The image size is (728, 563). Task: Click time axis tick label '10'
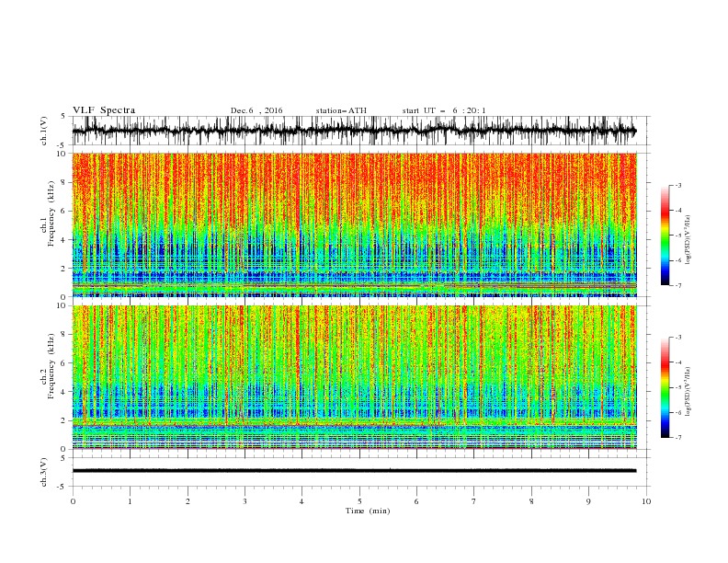pos(646,501)
